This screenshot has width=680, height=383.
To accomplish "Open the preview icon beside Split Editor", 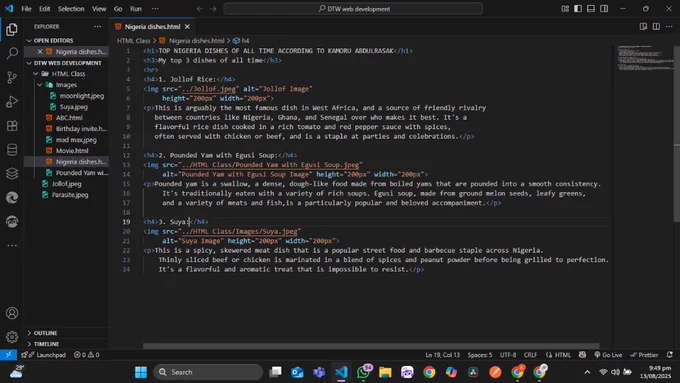I will tap(643, 26).
